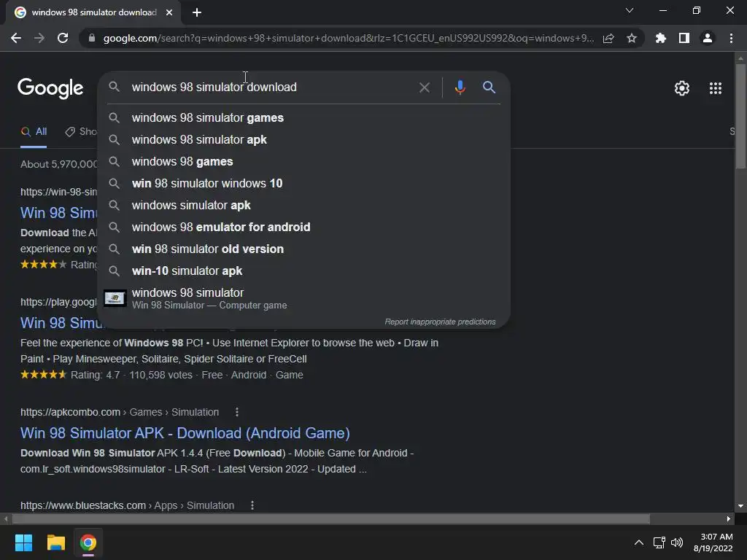Submit search with blue magnifier
747x560 pixels.
[x=489, y=87]
